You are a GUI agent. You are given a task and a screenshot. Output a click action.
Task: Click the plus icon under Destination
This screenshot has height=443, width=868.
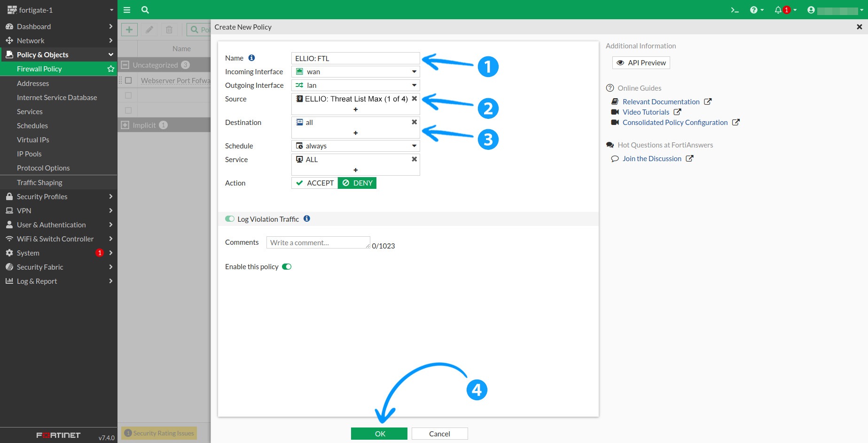click(355, 133)
